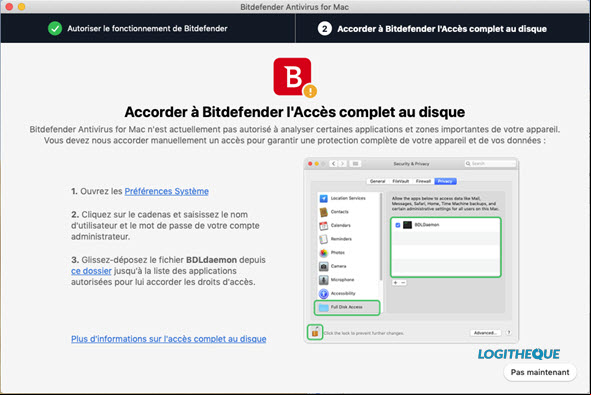Click the red Bitdefender B logo
Image resolution: width=591 pixels, height=395 pixels.
[x=292, y=77]
